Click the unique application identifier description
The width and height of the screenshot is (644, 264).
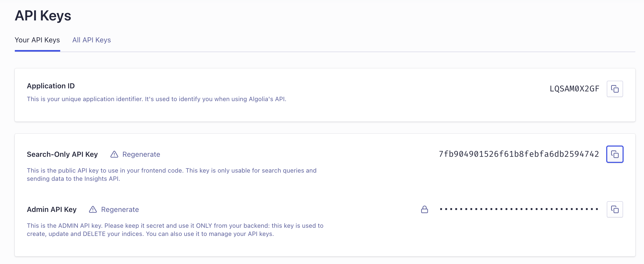pyautogui.click(x=156, y=99)
